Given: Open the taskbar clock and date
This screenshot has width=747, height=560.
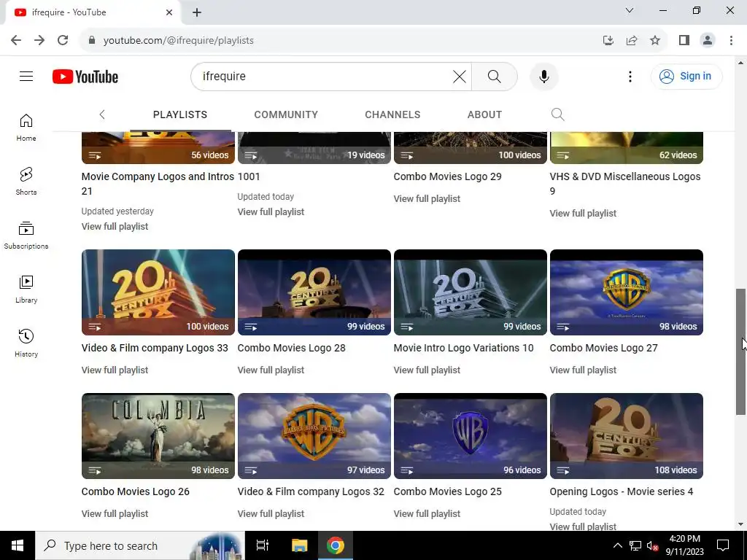Looking at the screenshot, I should [684, 545].
